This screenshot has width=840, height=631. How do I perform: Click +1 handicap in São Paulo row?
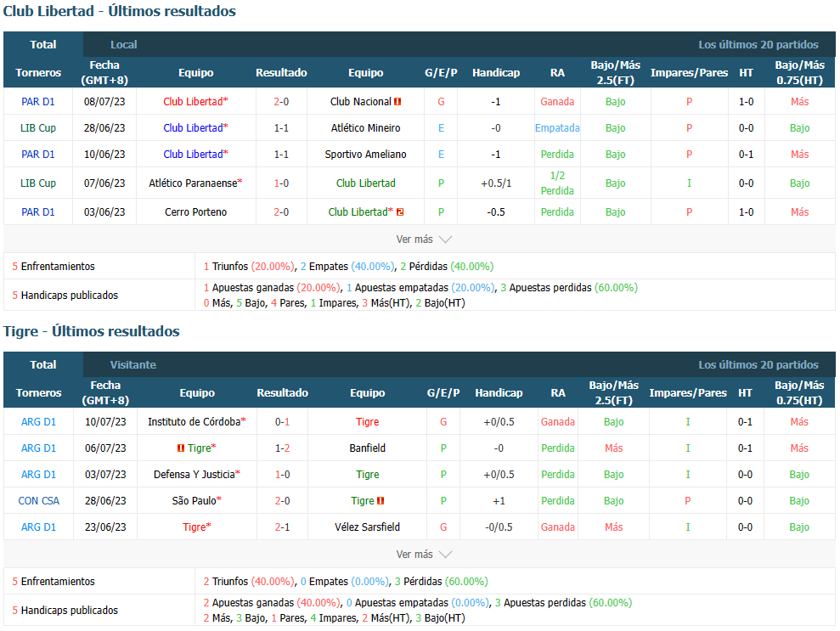499,501
